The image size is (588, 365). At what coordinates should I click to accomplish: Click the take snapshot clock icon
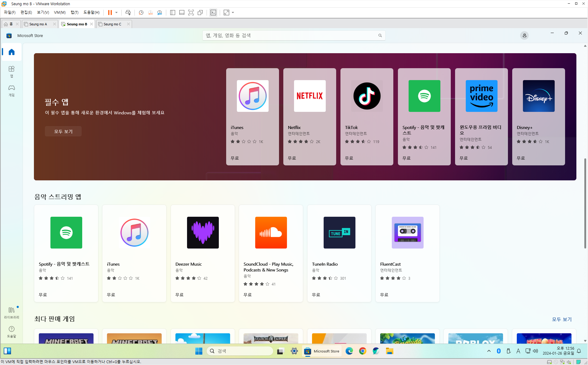[141, 13]
